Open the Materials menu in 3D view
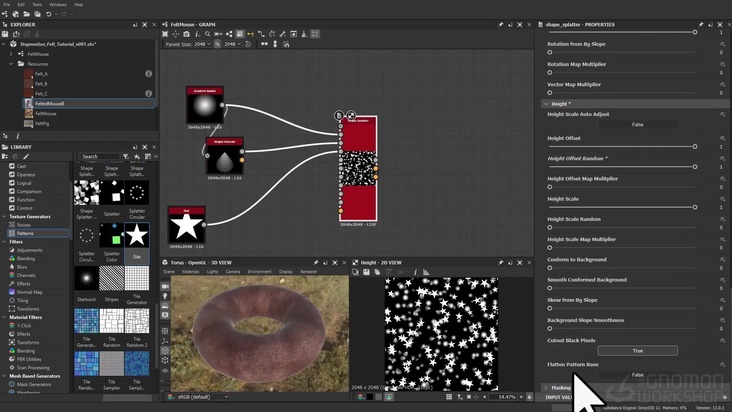The image size is (732, 412). (x=190, y=272)
